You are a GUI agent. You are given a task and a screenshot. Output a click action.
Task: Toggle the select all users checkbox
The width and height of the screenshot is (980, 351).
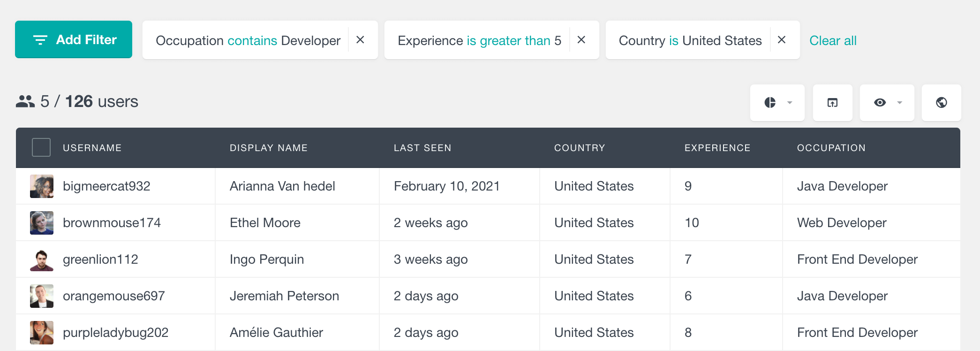point(41,147)
